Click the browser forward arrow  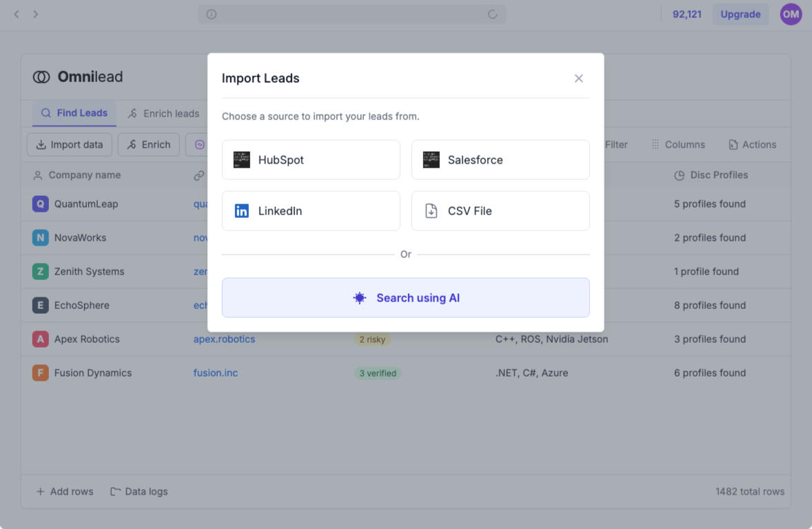35,14
